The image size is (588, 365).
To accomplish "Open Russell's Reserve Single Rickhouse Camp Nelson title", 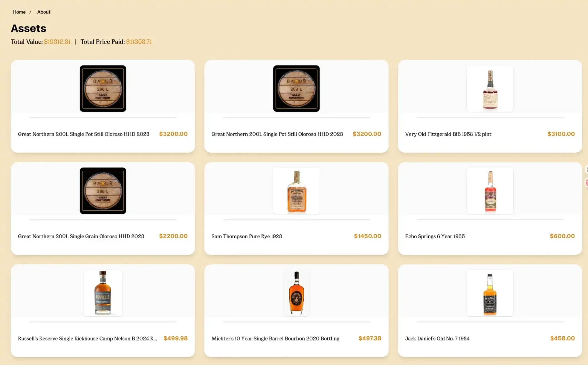I will click(87, 339).
